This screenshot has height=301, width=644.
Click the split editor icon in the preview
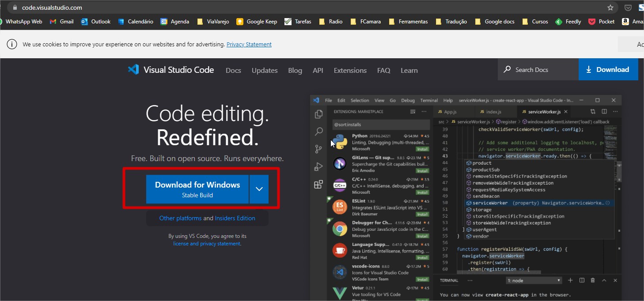pos(604,112)
